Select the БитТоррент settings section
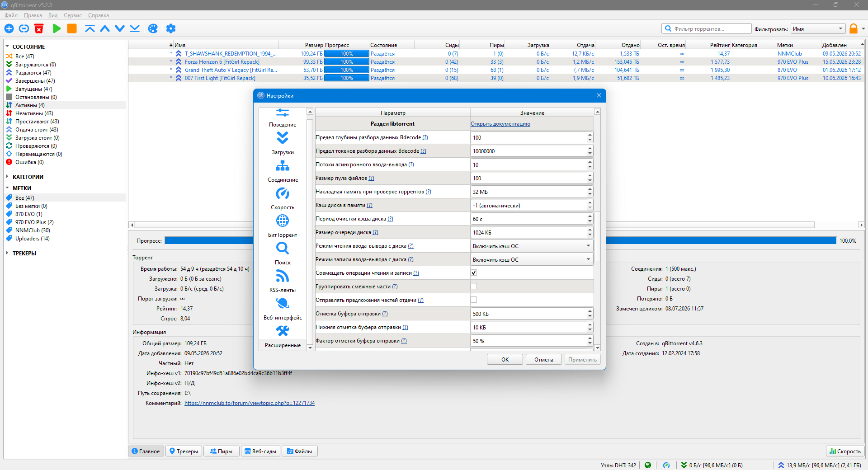 [x=283, y=226]
